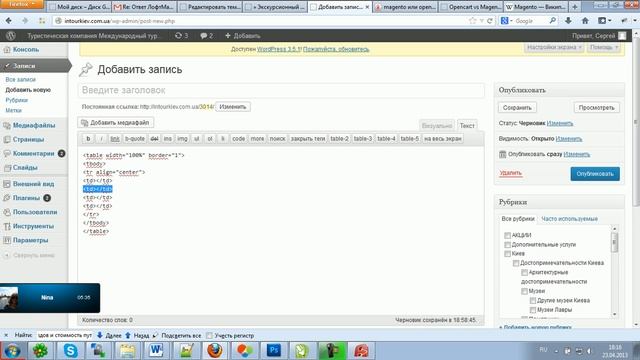Insert table-3 with quicktag button
640x360 pixels.
(362, 139)
